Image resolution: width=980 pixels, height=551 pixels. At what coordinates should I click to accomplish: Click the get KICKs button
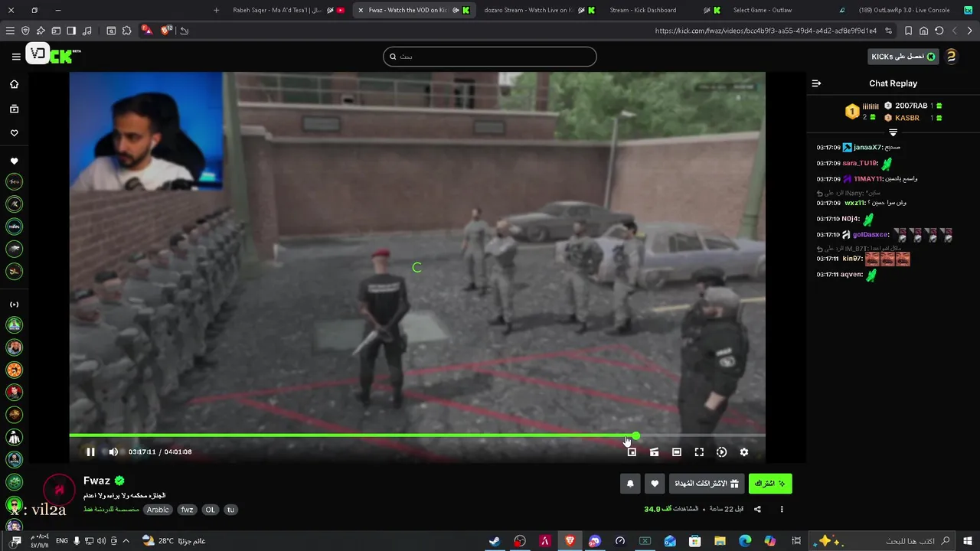pos(903,57)
